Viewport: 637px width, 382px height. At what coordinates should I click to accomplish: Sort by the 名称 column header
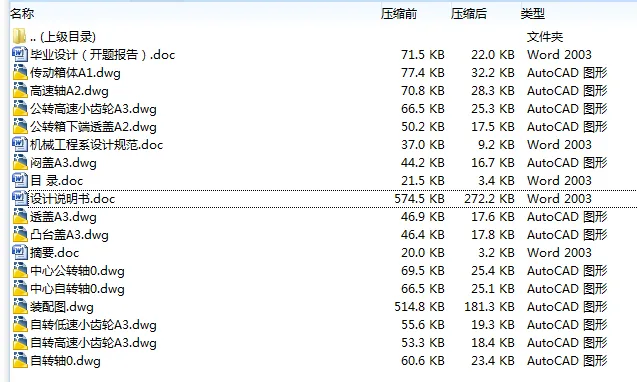(22, 13)
